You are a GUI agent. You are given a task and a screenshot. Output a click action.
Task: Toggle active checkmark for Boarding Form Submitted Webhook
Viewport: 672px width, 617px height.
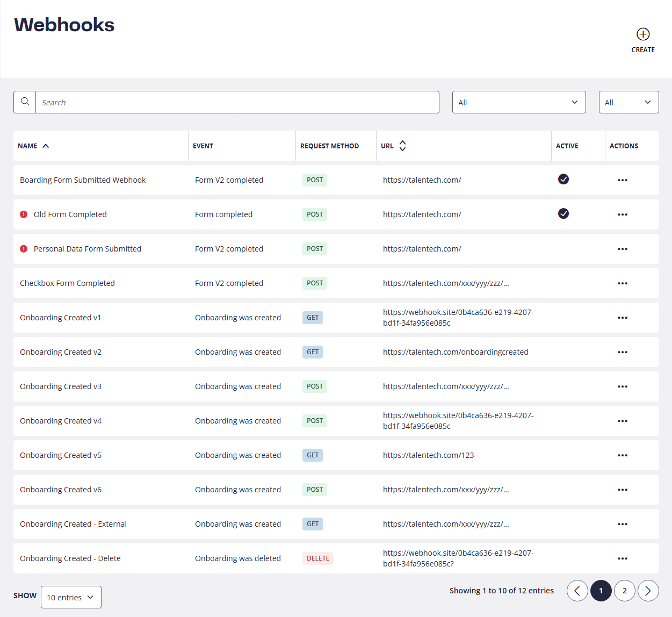click(563, 179)
